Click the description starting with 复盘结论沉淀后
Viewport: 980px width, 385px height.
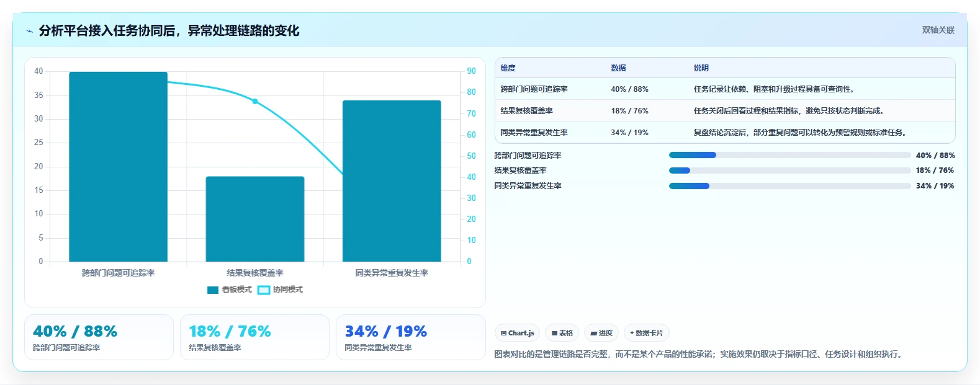pyautogui.click(x=801, y=133)
